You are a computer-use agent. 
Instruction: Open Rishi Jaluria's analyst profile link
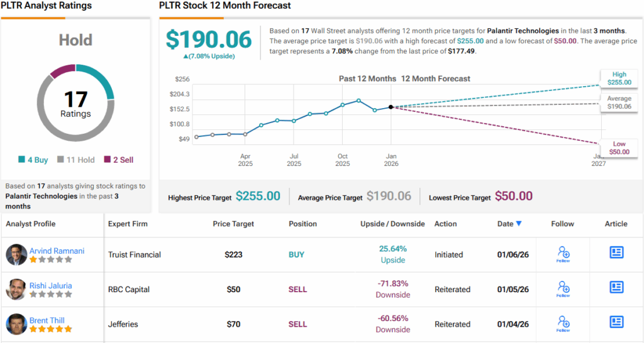[51, 285]
